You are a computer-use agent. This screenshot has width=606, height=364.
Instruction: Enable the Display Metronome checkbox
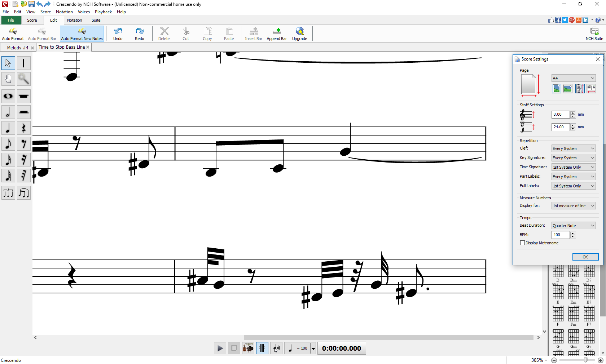pyautogui.click(x=522, y=243)
